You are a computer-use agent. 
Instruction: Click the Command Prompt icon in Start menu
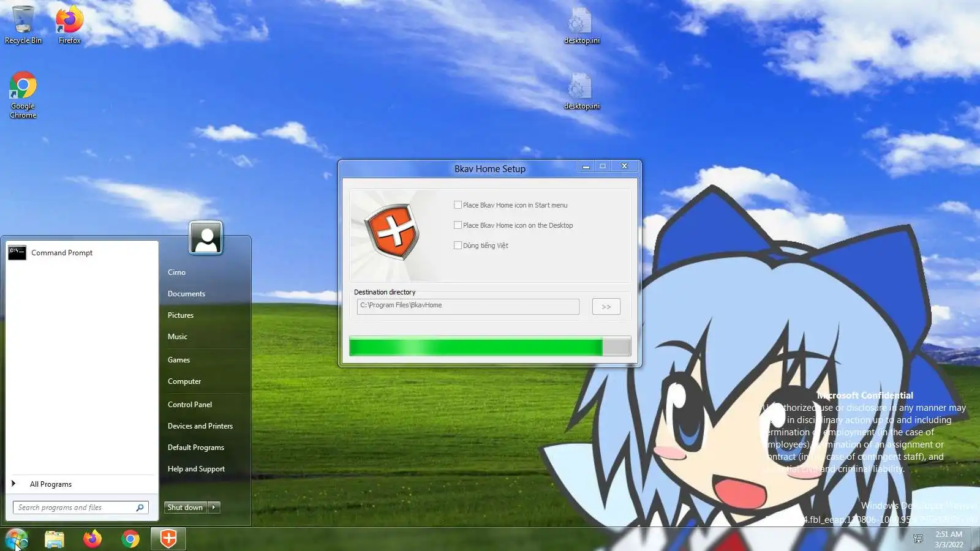coord(17,252)
